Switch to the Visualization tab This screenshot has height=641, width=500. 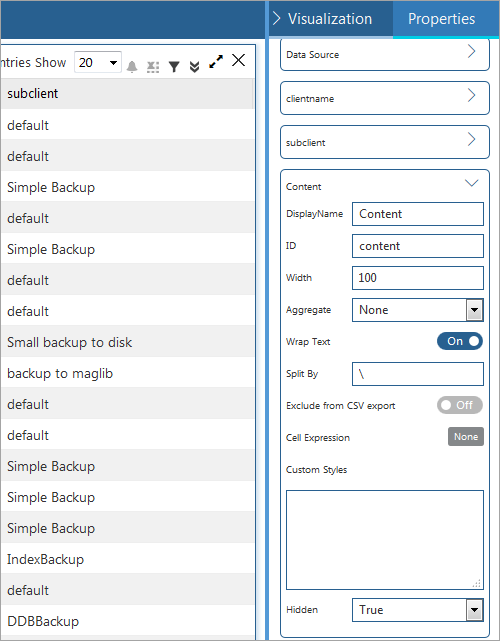[330, 19]
